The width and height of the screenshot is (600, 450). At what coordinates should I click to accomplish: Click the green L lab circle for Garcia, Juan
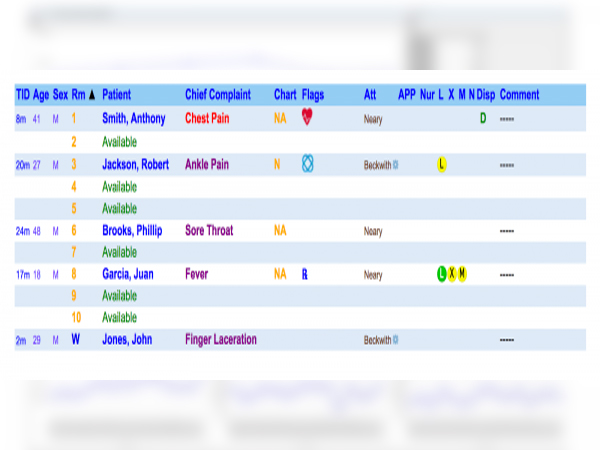pyautogui.click(x=442, y=274)
